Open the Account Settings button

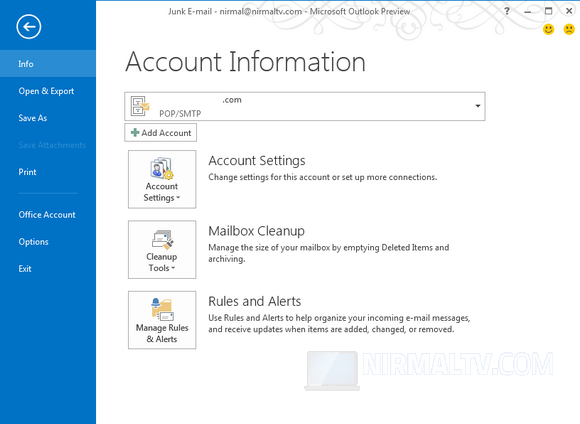[162, 179]
